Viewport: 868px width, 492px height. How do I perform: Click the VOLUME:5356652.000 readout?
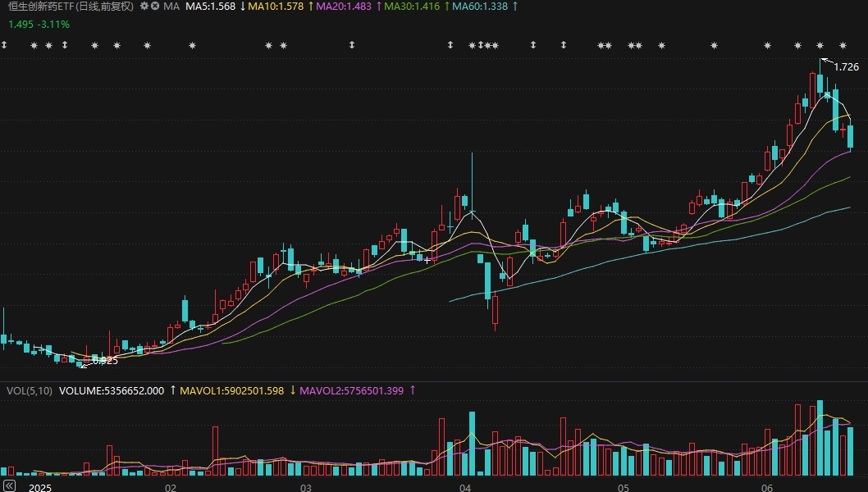pyautogui.click(x=112, y=390)
